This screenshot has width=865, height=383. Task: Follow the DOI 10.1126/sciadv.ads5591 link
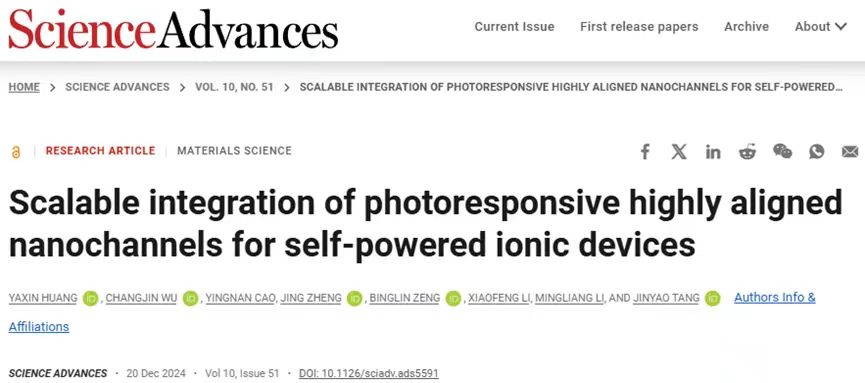[369, 373]
